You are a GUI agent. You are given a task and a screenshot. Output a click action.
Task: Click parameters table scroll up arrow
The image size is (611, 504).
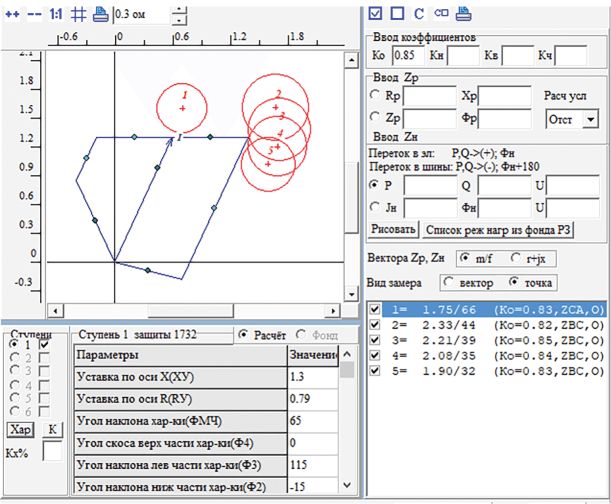click(x=347, y=354)
